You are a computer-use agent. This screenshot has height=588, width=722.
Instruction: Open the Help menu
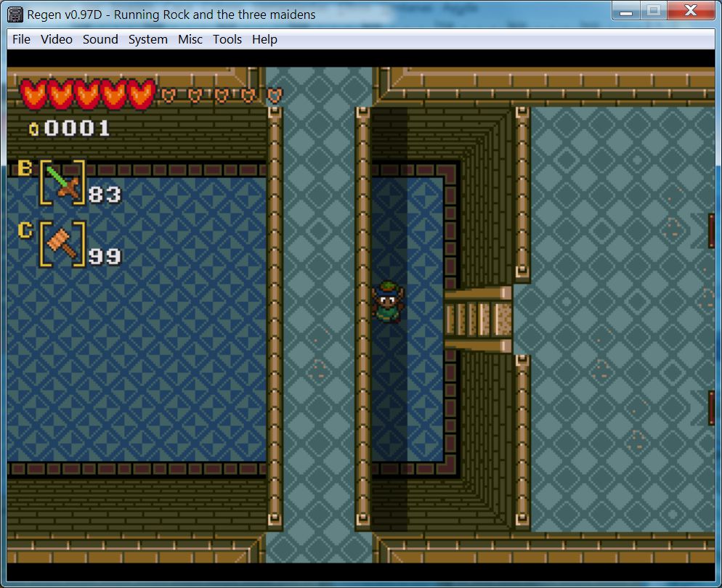click(264, 39)
